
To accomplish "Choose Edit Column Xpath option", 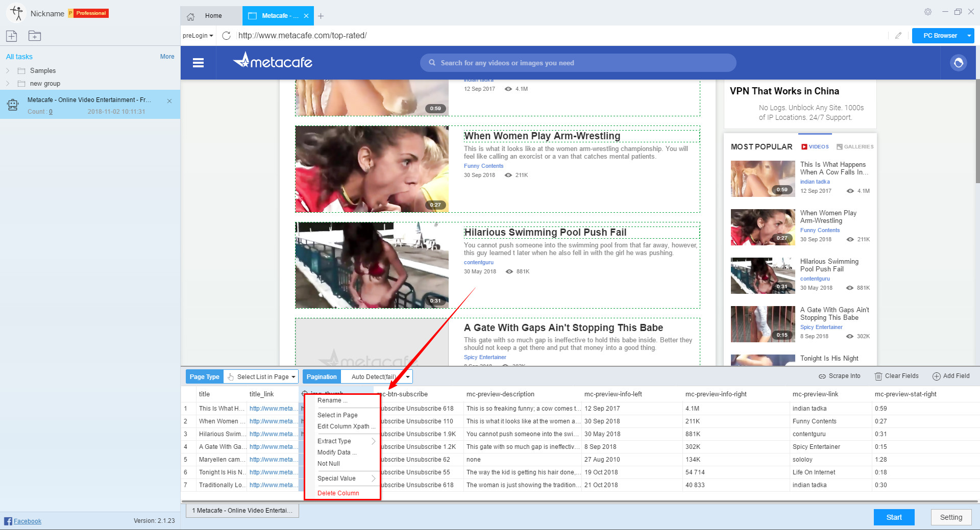I will click(346, 426).
